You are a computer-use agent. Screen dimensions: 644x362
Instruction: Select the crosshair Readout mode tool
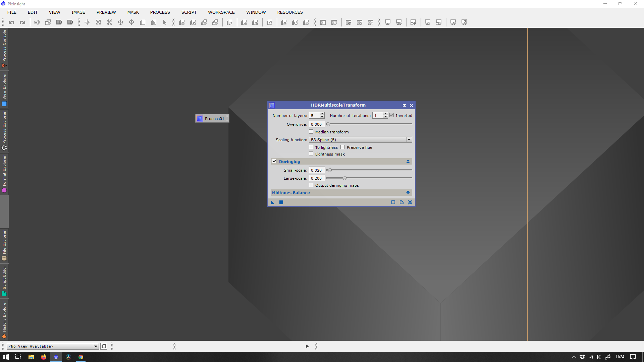point(87,22)
